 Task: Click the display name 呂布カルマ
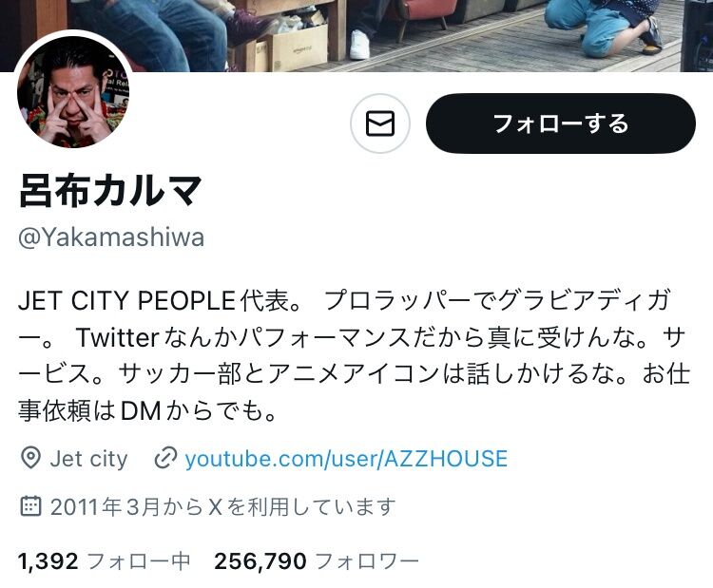tap(110, 190)
